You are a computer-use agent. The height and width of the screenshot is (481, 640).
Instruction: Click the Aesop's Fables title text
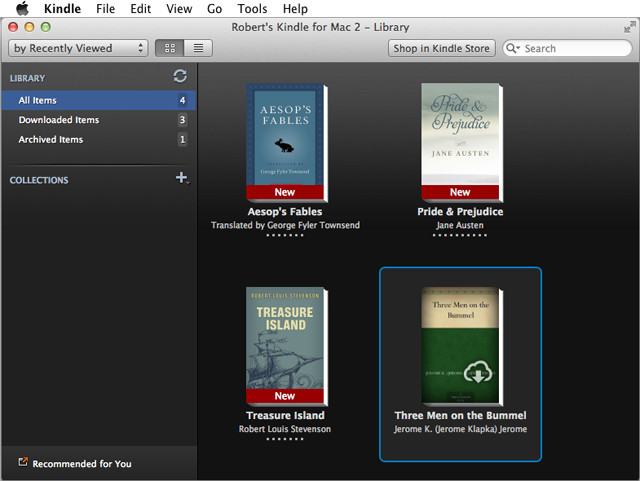(285, 212)
